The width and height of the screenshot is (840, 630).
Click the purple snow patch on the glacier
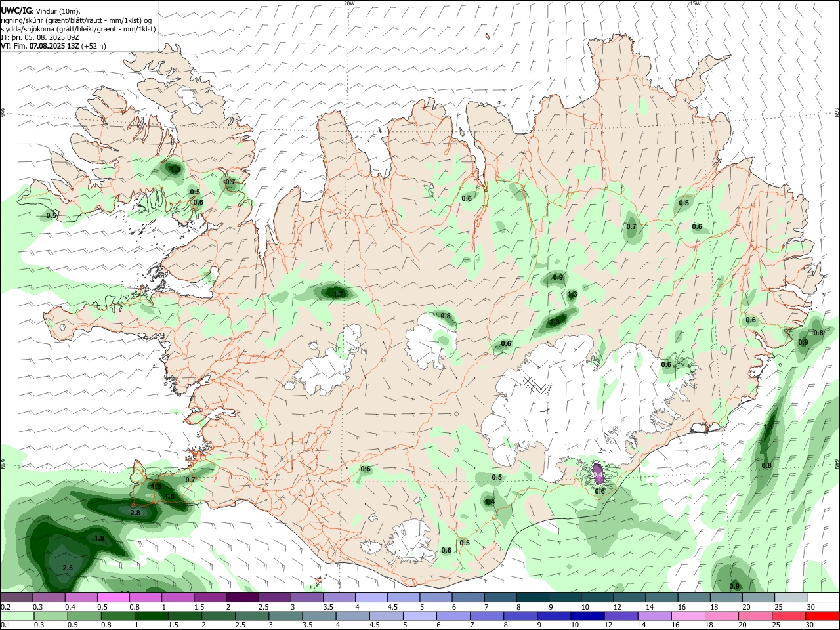598,472
